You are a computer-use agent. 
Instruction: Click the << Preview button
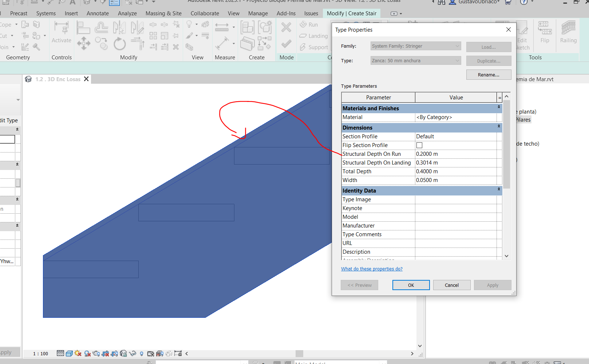click(359, 285)
